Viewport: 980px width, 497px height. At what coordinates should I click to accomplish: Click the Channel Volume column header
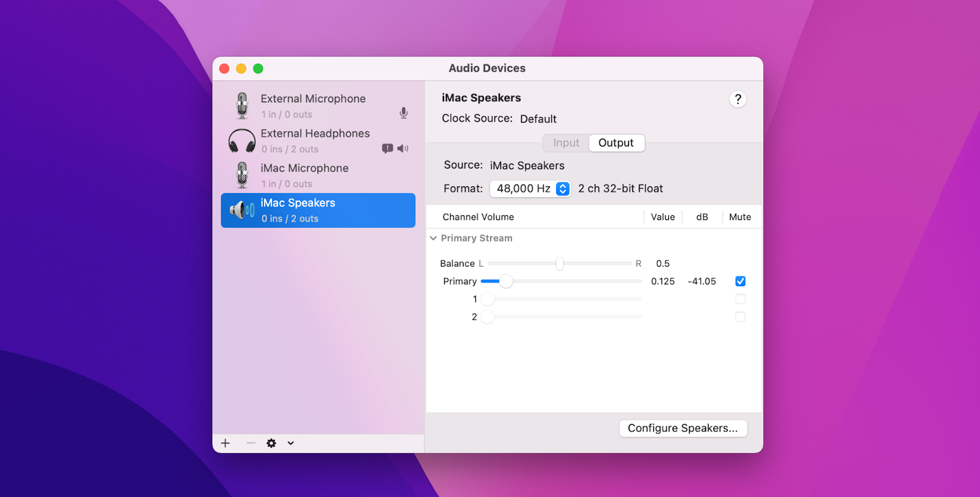click(478, 217)
